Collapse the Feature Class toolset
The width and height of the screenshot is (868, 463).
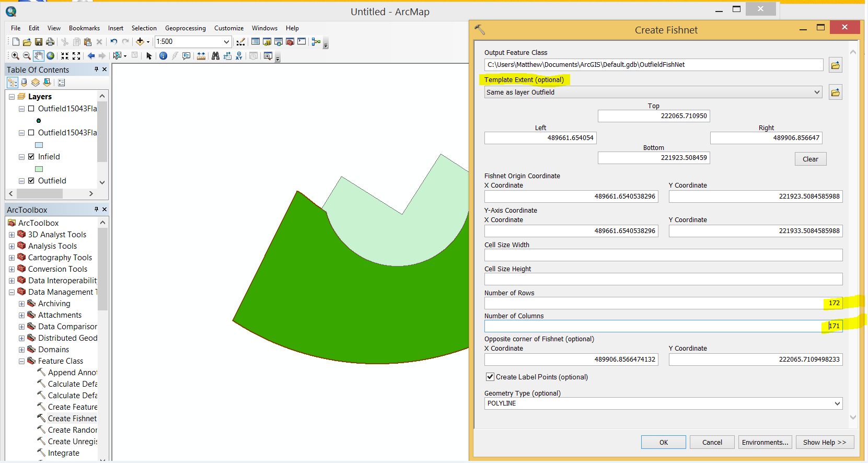click(x=21, y=361)
